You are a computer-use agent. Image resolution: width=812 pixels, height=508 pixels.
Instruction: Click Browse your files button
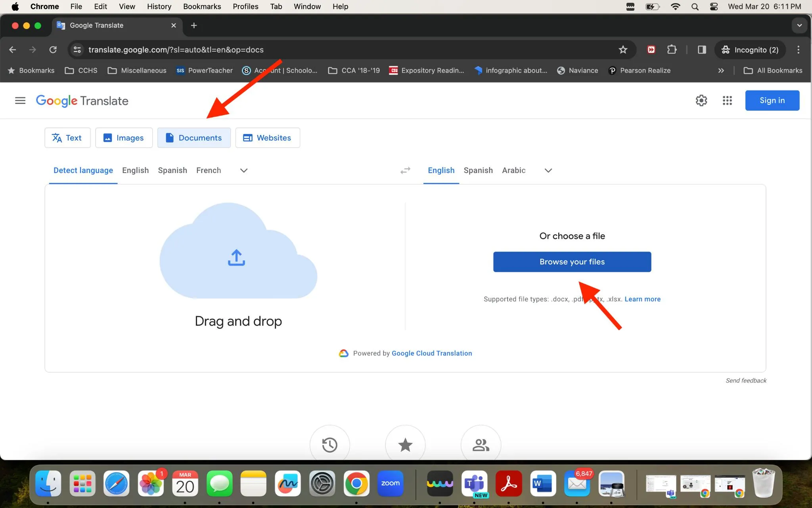click(x=572, y=262)
